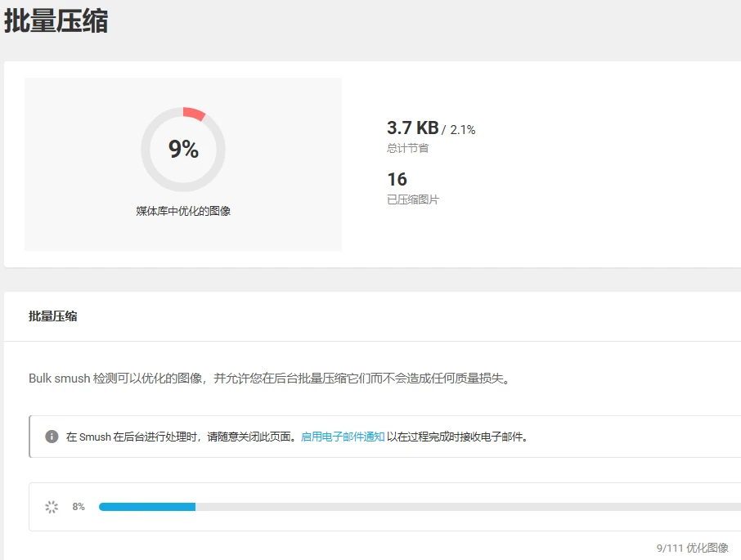Toggle the 已压缩图片 counter label
This screenshot has width=741, height=560.
pos(414,199)
